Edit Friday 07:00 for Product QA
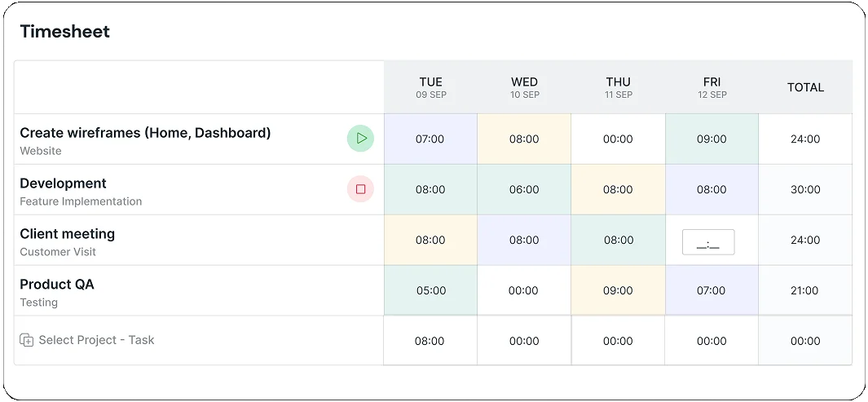The width and height of the screenshot is (868, 402). tap(712, 290)
